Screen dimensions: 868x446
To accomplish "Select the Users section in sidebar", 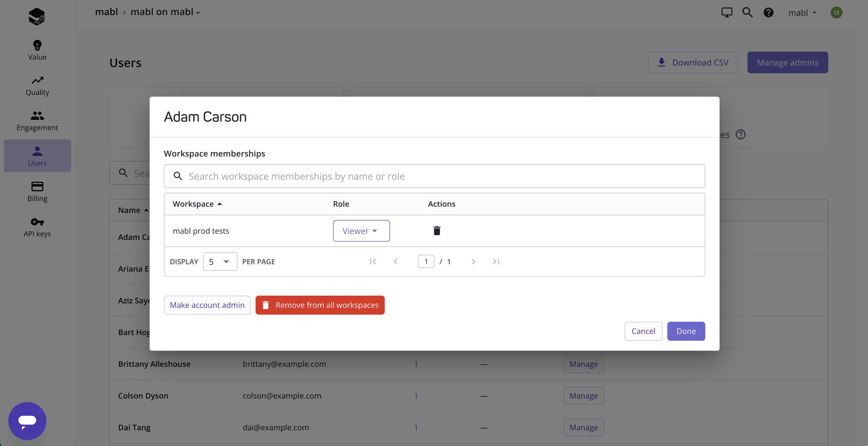I will (x=37, y=156).
